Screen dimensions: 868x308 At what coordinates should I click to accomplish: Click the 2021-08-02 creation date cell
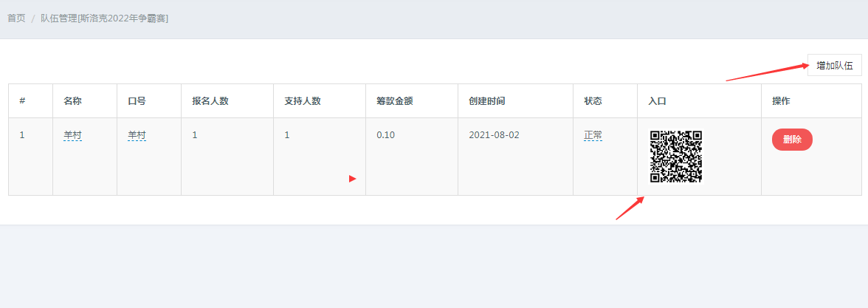[494, 134]
